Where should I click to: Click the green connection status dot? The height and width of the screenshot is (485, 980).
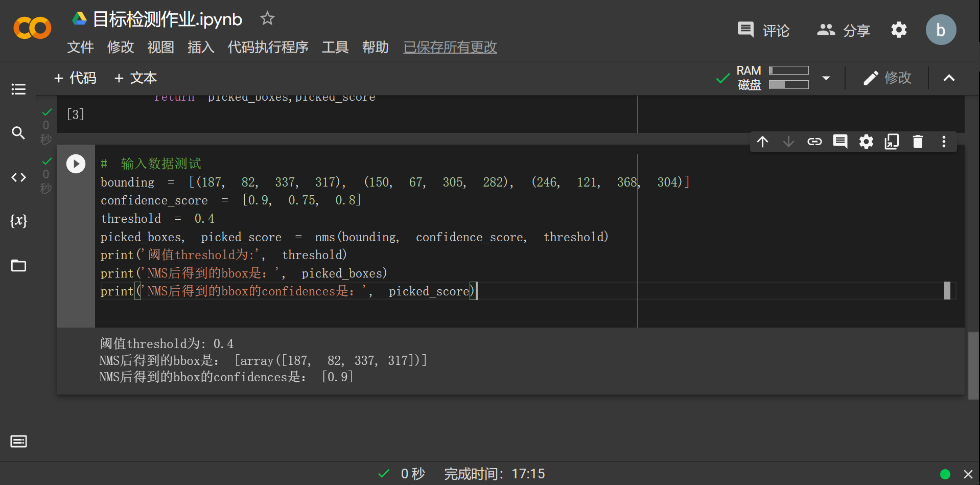[945, 474]
